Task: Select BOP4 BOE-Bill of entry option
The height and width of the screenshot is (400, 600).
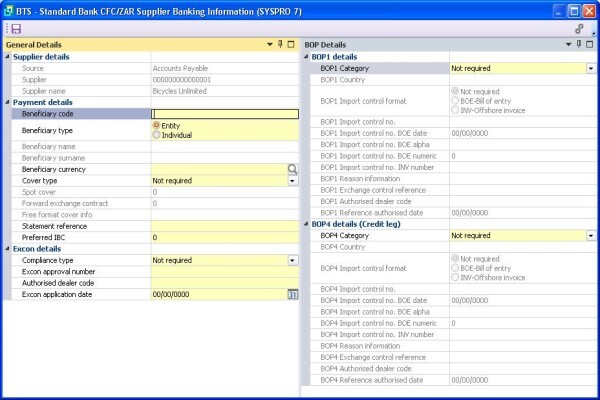Action: coord(455,268)
